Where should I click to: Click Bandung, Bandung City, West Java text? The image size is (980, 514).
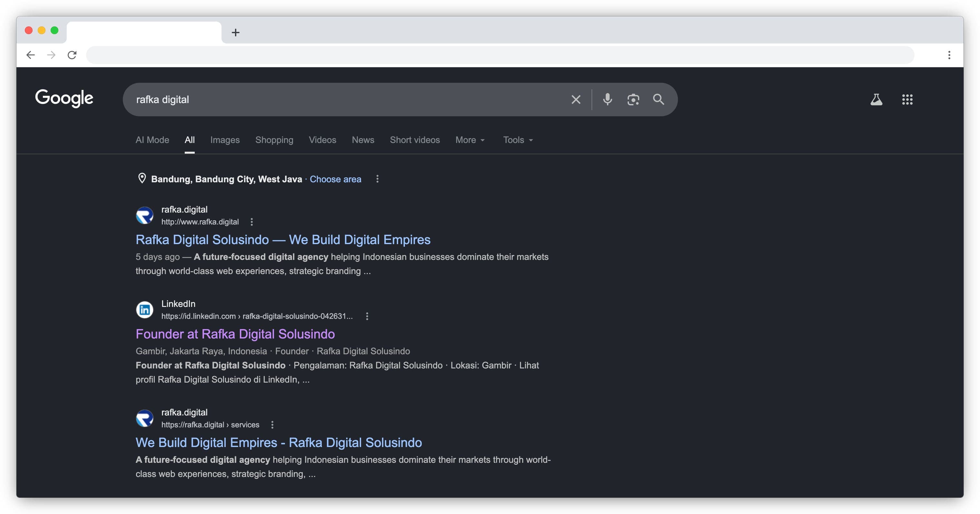(226, 179)
